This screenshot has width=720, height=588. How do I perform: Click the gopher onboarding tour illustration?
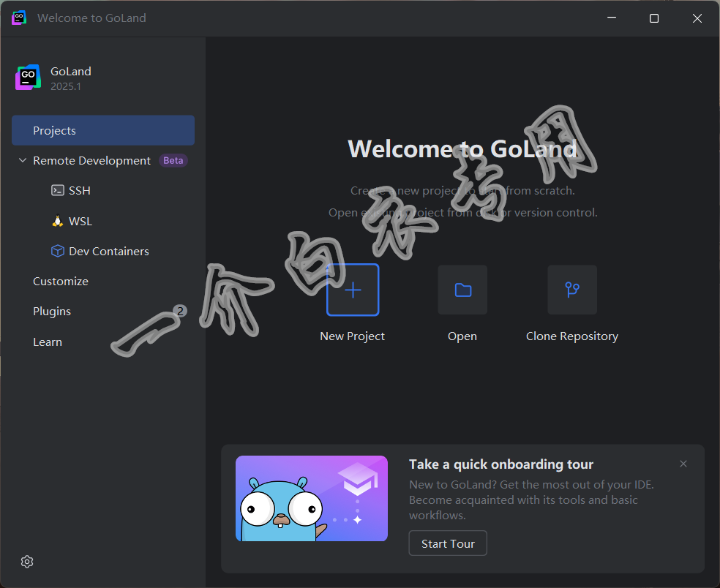(x=312, y=499)
